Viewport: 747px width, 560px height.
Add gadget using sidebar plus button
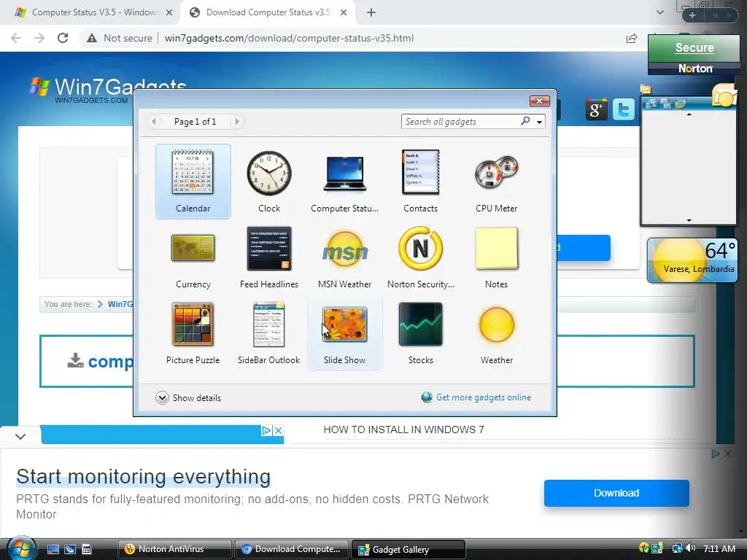692,16
